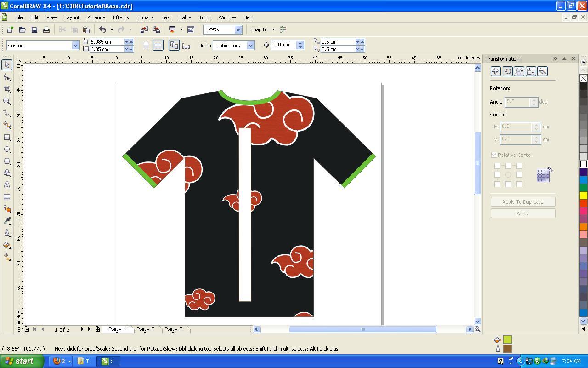Set page orientation to Portrait
This screenshot has height=368, width=588.
(146, 45)
